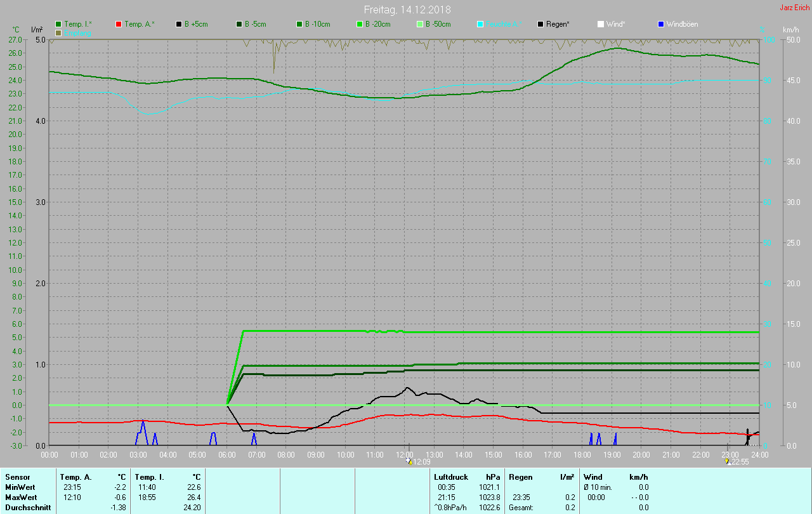
Task: Select the Temp. I. legend label
Action: 77,24
